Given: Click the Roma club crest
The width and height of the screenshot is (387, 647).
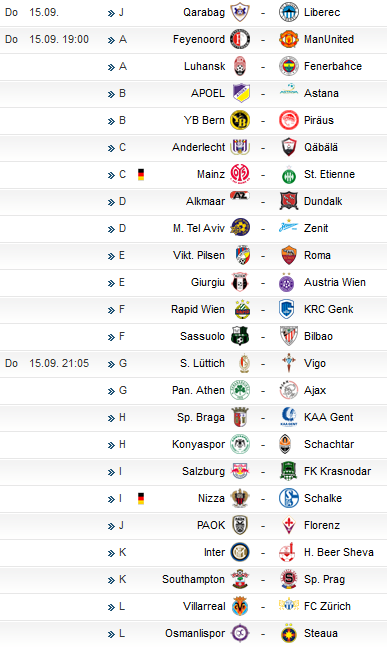Looking at the screenshot, I should [288, 255].
